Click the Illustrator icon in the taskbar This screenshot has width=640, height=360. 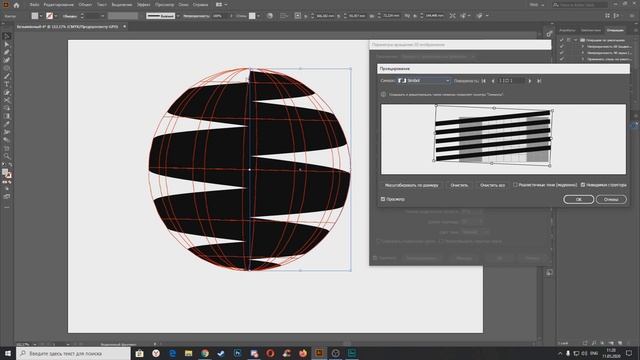point(319,353)
